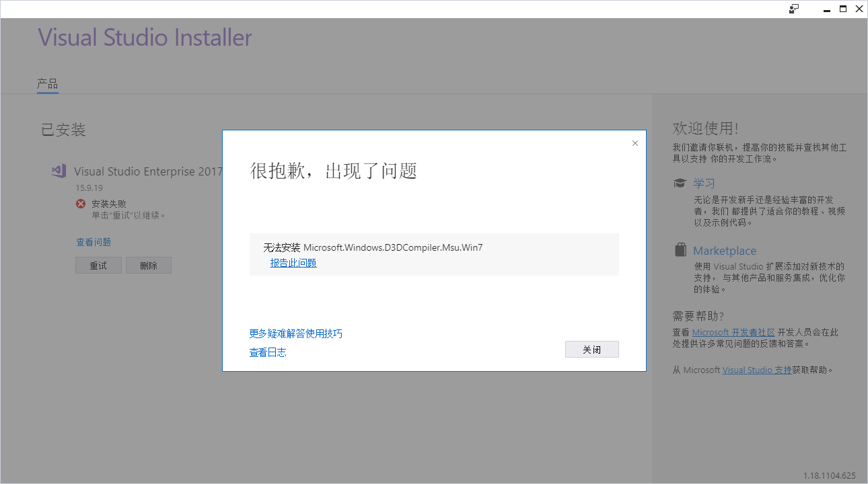This screenshot has height=484, width=868.
Task: Open 更多疑难解答使用技巧 link
Action: (x=295, y=333)
